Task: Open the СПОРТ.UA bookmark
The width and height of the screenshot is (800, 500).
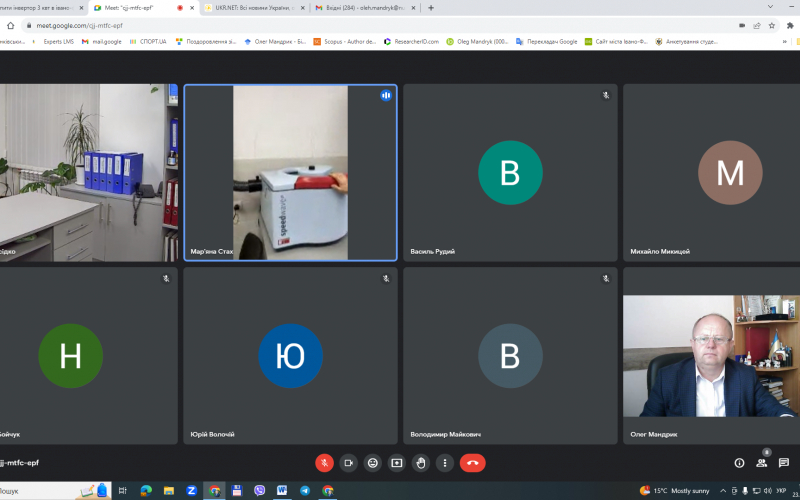Action: 148,42
